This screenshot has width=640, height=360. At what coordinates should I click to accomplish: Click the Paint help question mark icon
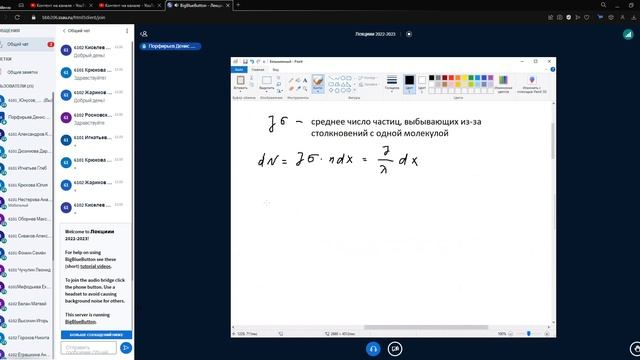pyautogui.click(x=553, y=69)
